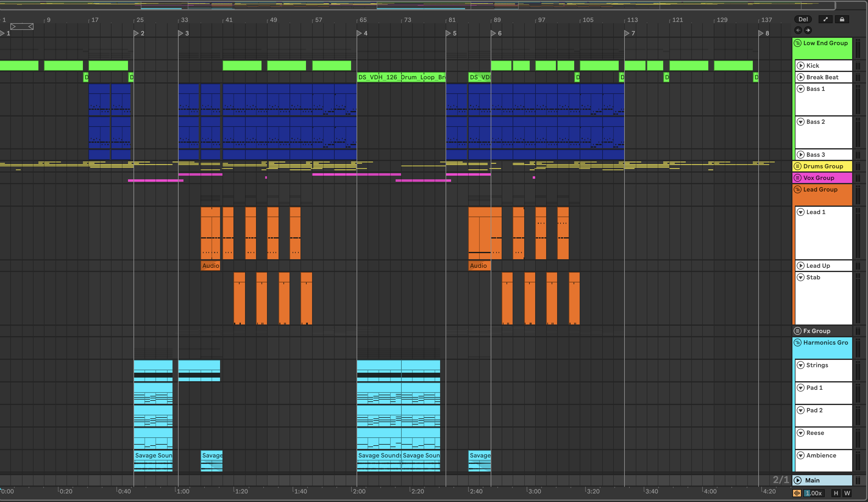The height and width of the screenshot is (502, 868).
Task: Unfold the Fx Group track
Action: [797, 331]
